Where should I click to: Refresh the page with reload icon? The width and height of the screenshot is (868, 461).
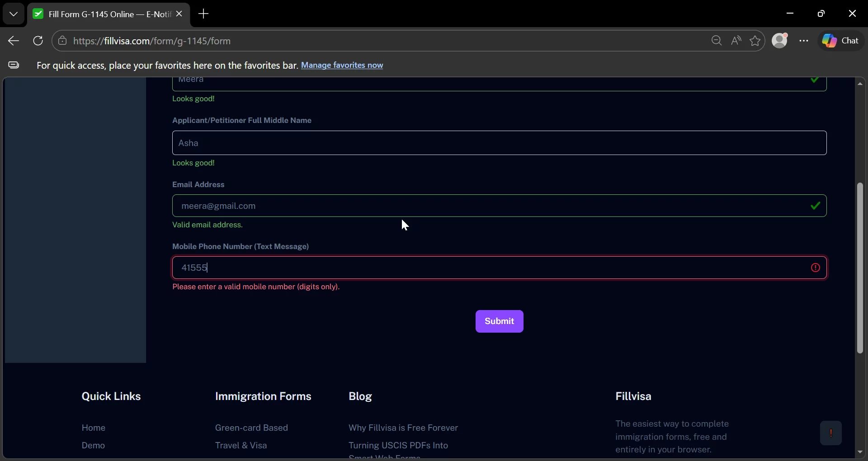click(x=38, y=41)
